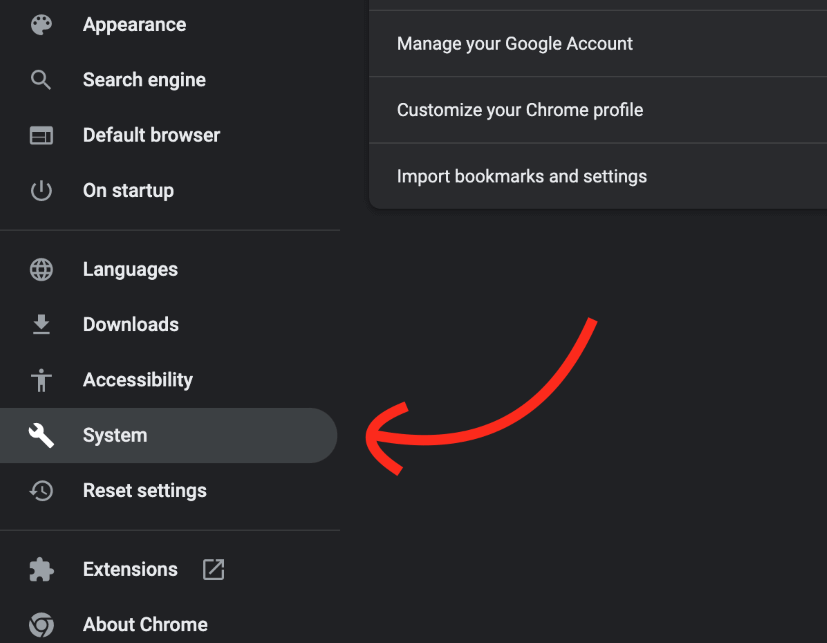This screenshot has height=643, width=827.
Task: Click the Downloads arrow icon
Action: (41, 324)
